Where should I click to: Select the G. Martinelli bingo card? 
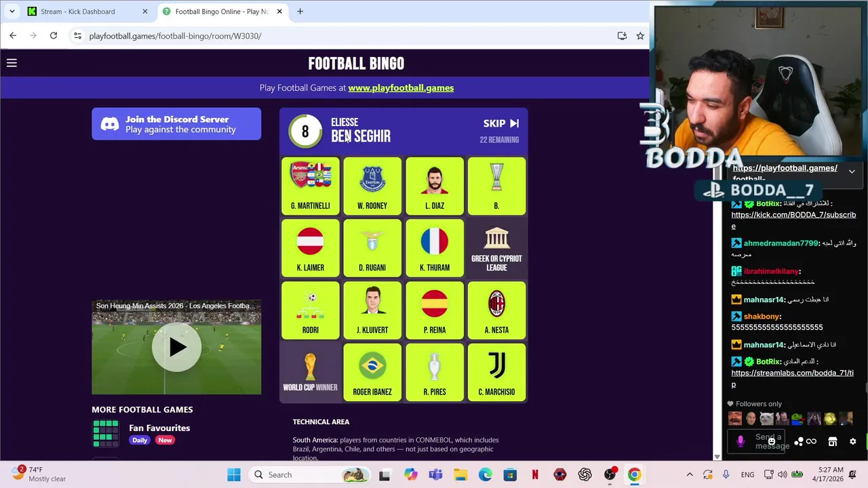[310, 186]
